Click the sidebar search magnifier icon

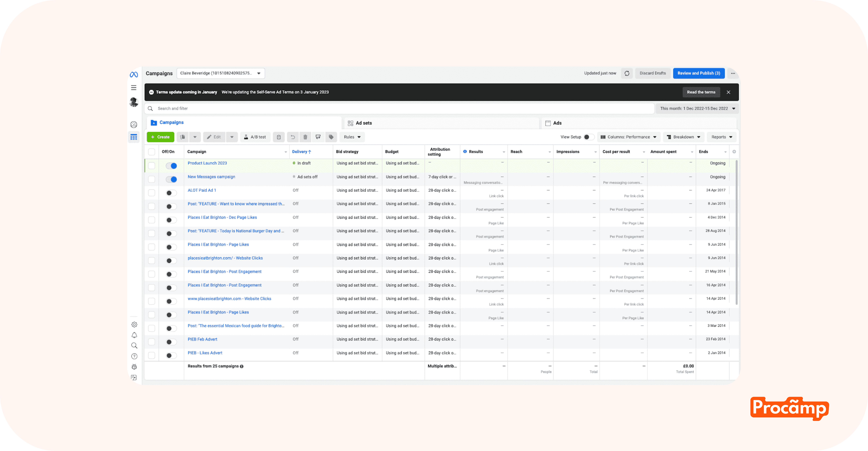pos(134,345)
